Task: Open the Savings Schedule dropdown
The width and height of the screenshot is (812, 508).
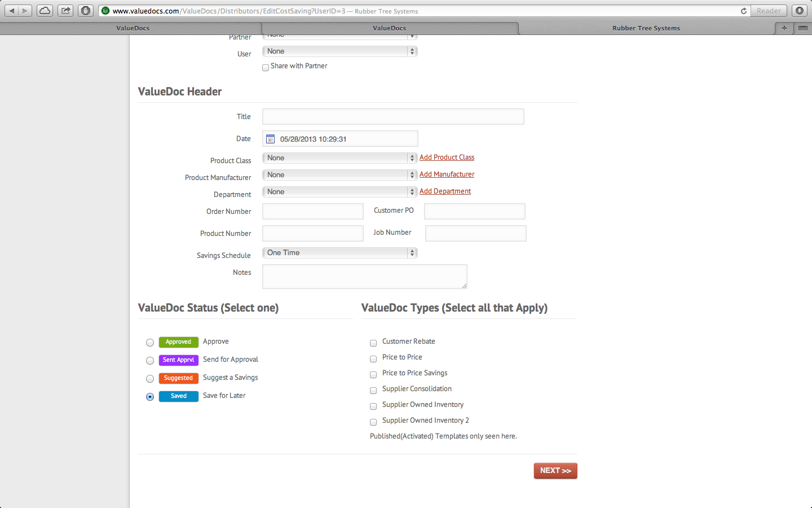Action: [339, 253]
